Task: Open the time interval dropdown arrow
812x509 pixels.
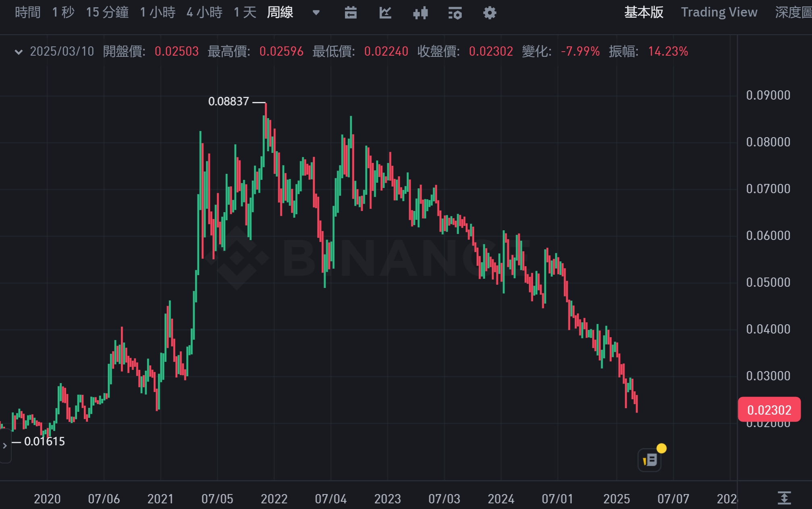Action: [316, 13]
